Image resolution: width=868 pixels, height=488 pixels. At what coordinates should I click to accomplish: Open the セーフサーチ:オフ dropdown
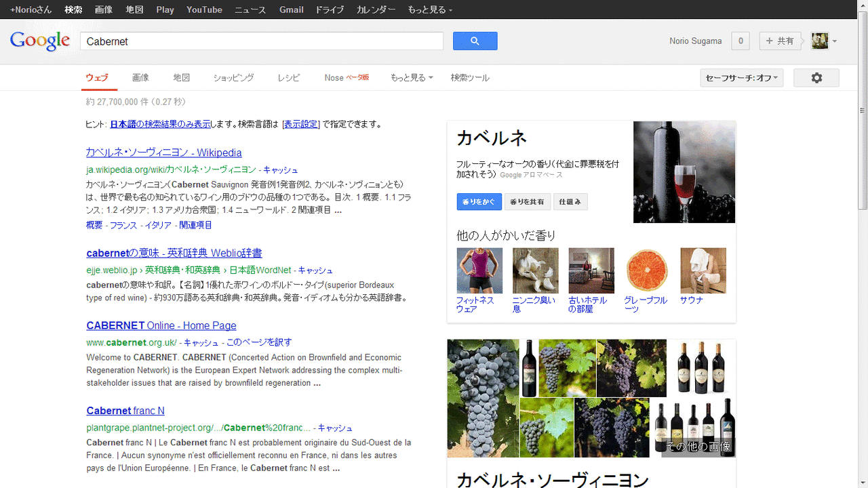[x=742, y=78]
